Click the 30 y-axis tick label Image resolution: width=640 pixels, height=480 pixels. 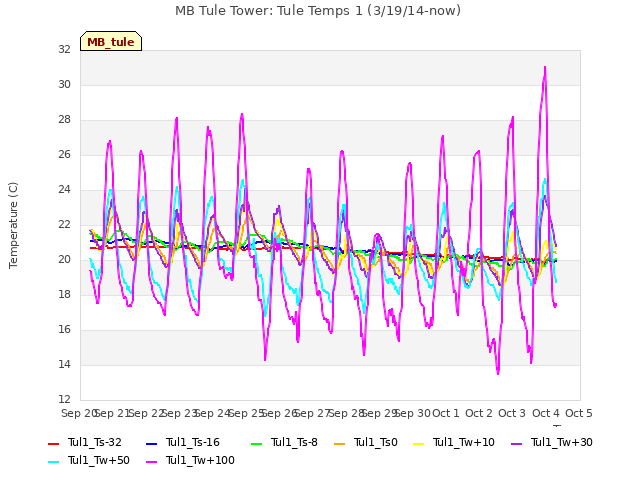pos(64,84)
